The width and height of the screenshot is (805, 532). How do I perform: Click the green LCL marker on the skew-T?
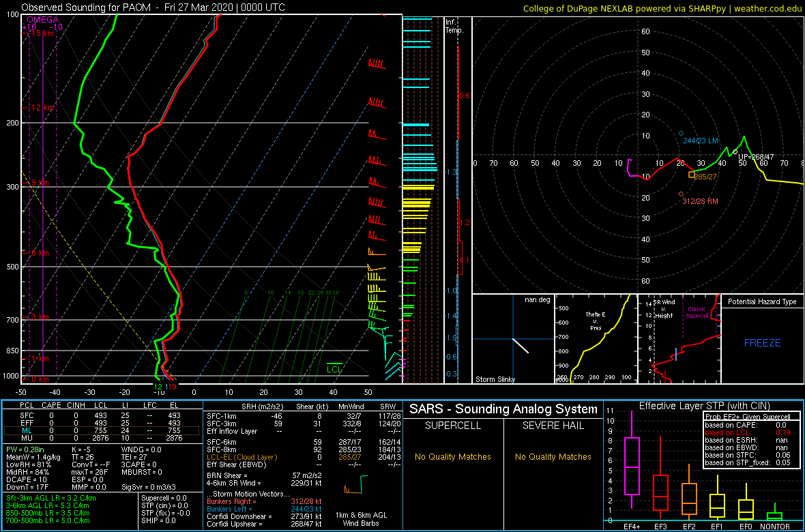[x=334, y=367]
